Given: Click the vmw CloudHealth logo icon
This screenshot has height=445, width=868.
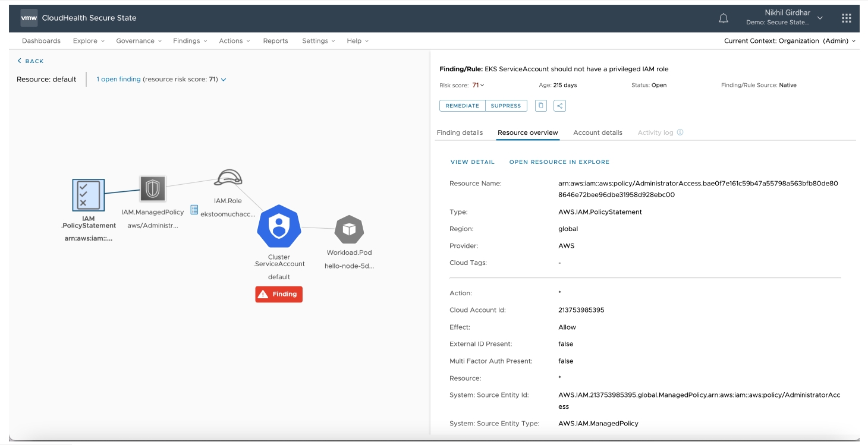Looking at the screenshot, I should pyautogui.click(x=29, y=18).
